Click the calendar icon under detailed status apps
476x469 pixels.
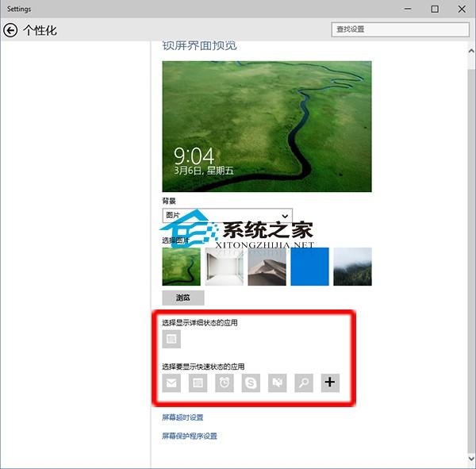[x=171, y=339]
